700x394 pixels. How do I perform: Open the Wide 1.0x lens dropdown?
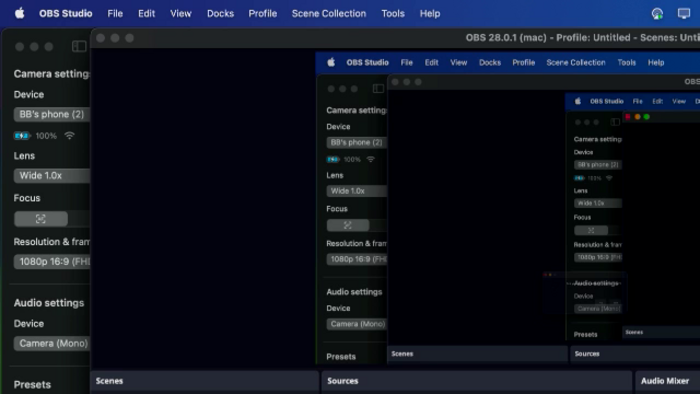[52, 175]
